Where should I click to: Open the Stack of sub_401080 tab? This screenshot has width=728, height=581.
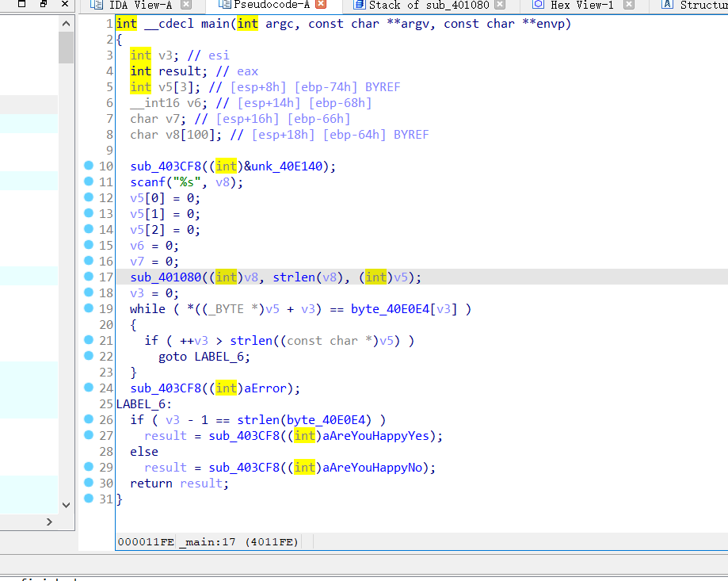pos(429,5)
